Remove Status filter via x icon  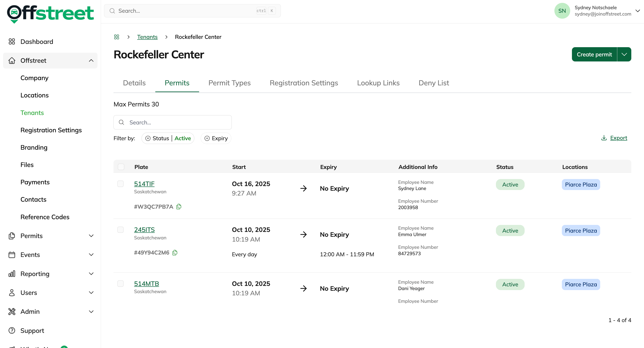click(148, 138)
